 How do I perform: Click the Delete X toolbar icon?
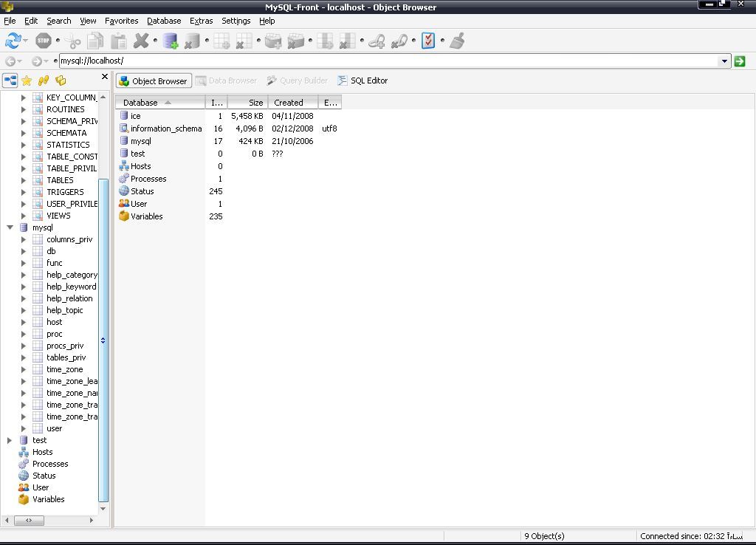click(x=140, y=41)
